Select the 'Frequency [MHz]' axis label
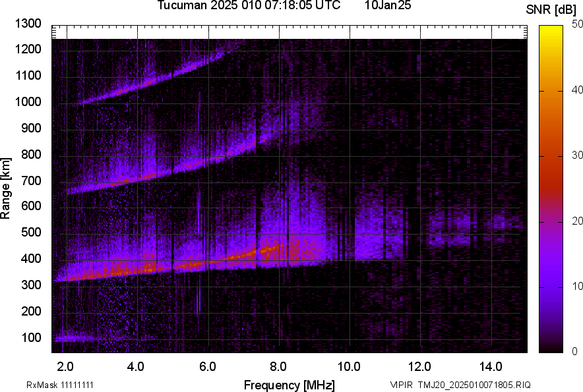Screen dimensions: 583x392 pyautogui.click(x=289, y=385)
